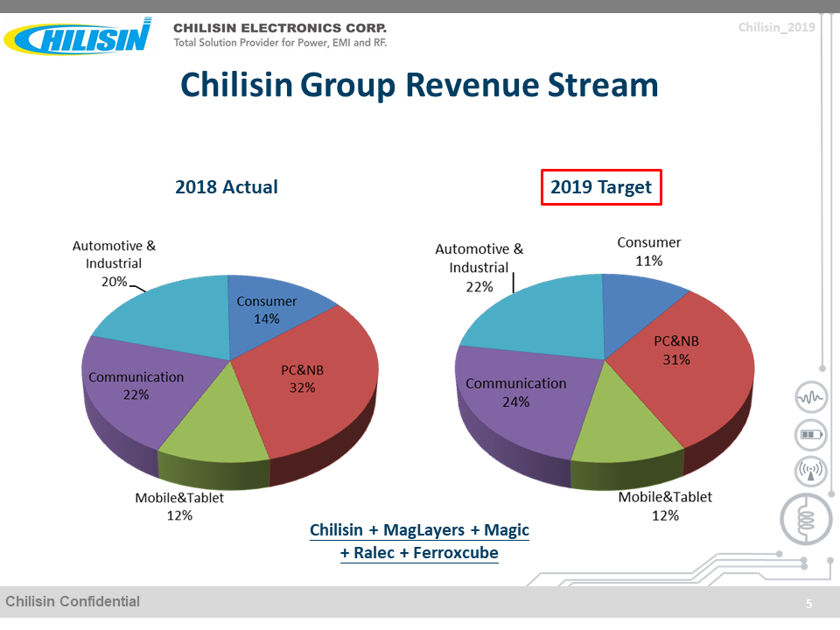Click the Automotive & Industrial 20% label
Screen dimensions: 840x630
(x=114, y=263)
